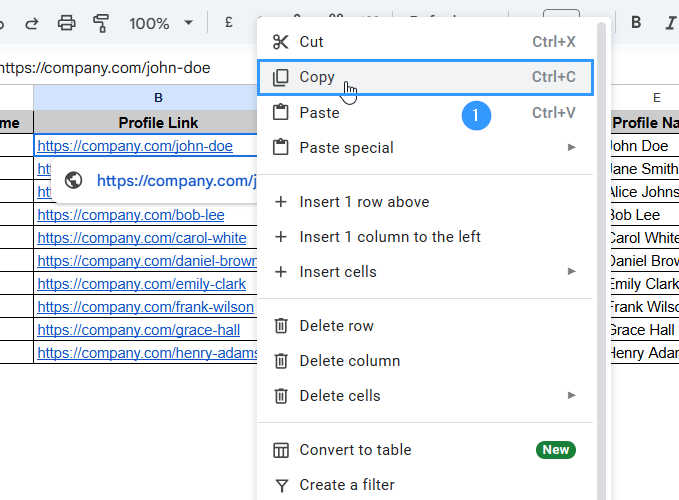Screen dimensions: 679x500
Task: Click table icon beside Convert to table
Action: [281, 450]
